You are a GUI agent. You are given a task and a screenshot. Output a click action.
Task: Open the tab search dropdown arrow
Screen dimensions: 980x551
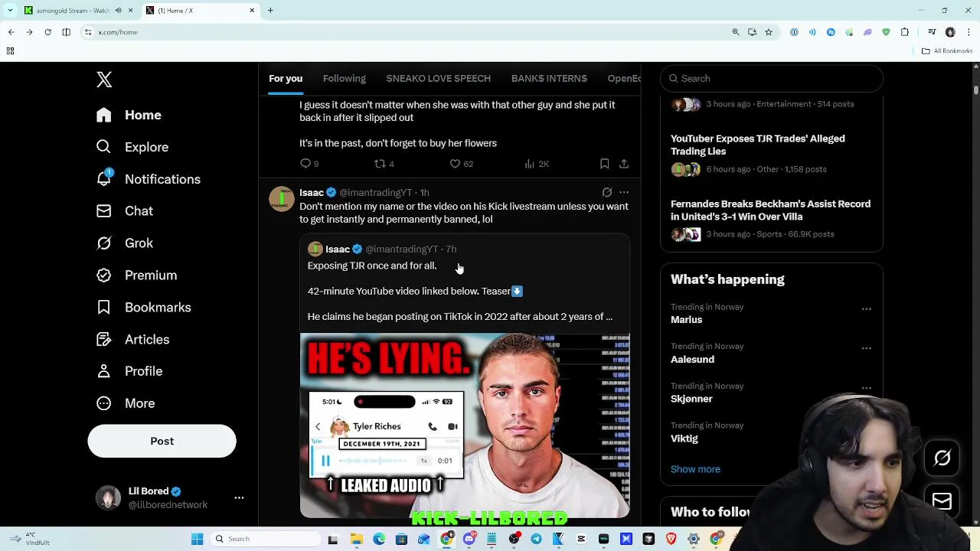pyautogui.click(x=9, y=11)
